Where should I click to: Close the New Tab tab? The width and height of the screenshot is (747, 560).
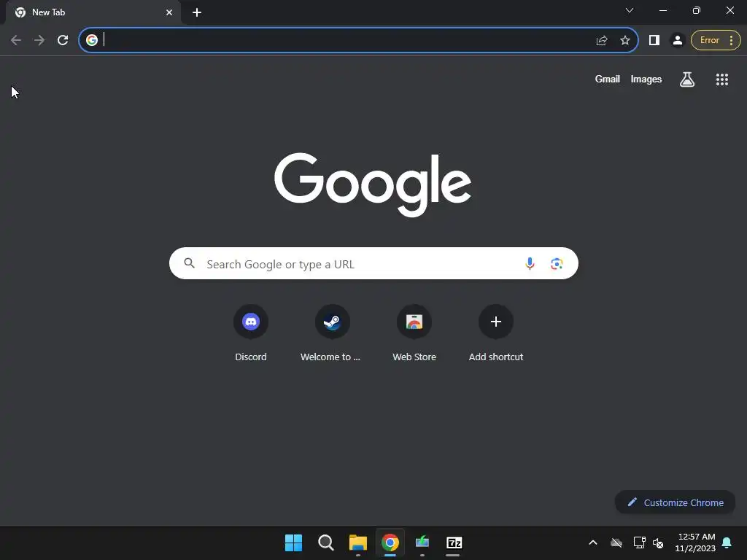pyautogui.click(x=169, y=12)
